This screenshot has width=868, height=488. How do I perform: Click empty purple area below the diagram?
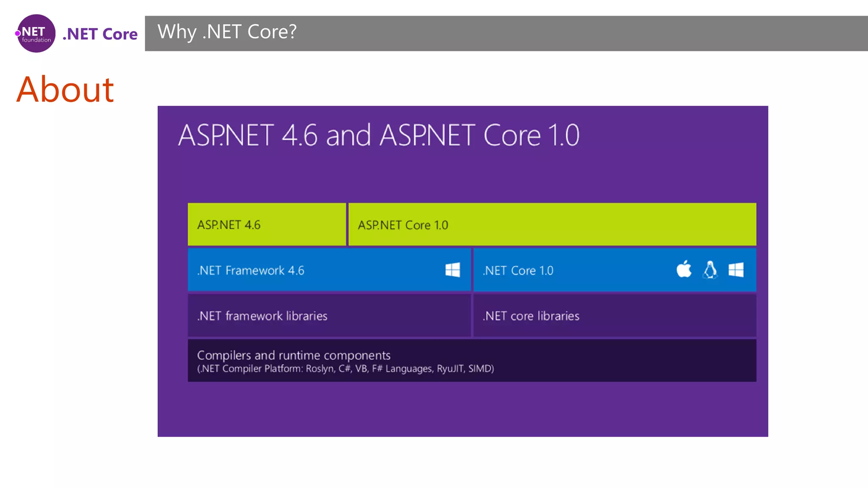pos(462,409)
